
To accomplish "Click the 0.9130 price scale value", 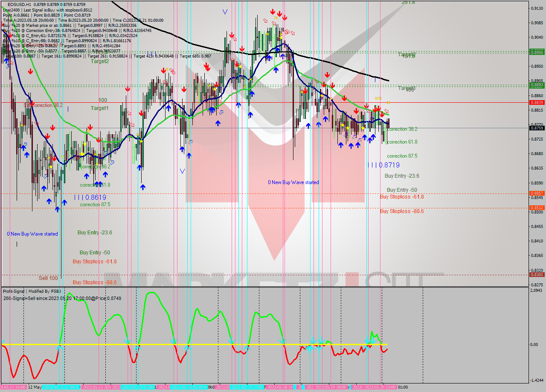I will [x=537, y=8].
